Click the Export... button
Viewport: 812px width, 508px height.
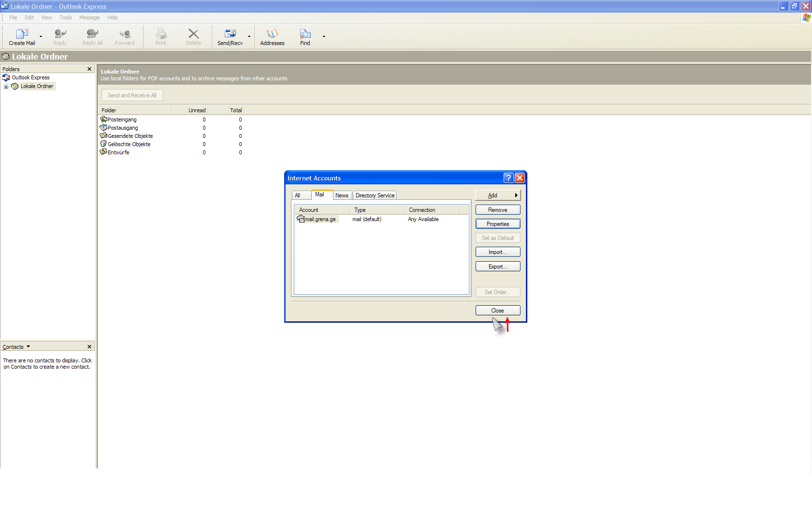(498, 267)
